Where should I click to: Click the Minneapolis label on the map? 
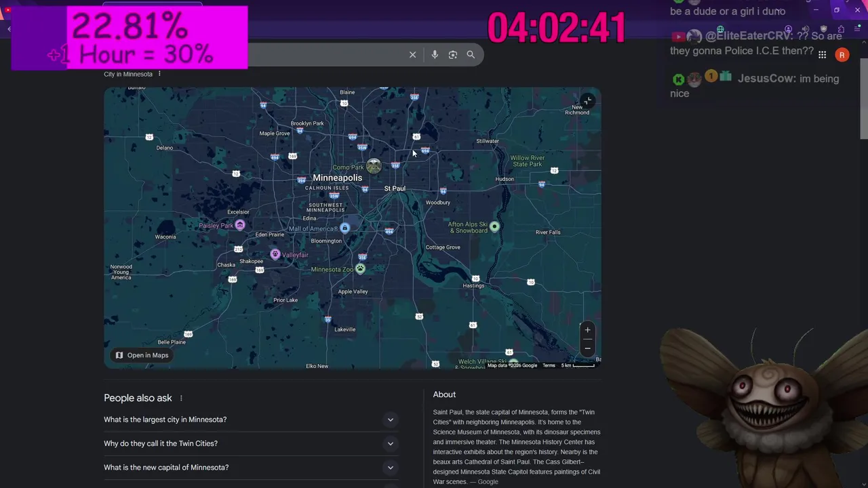pyautogui.click(x=337, y=178)
